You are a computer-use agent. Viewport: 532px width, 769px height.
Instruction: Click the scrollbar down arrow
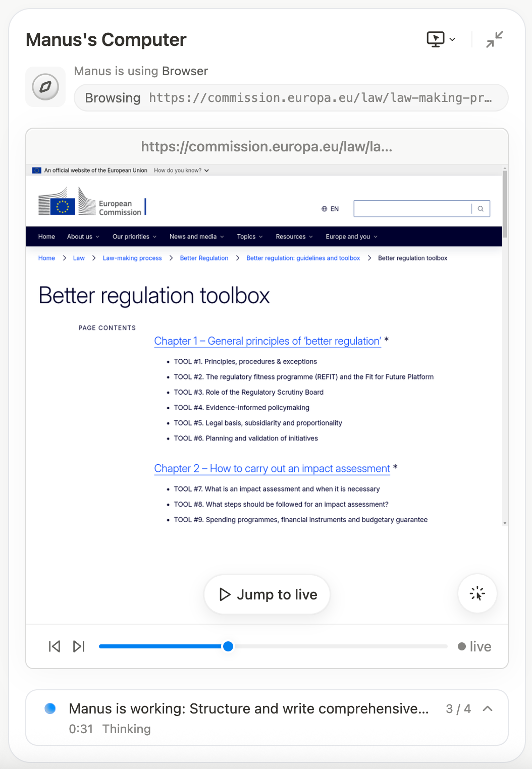(x=505, y=523)
